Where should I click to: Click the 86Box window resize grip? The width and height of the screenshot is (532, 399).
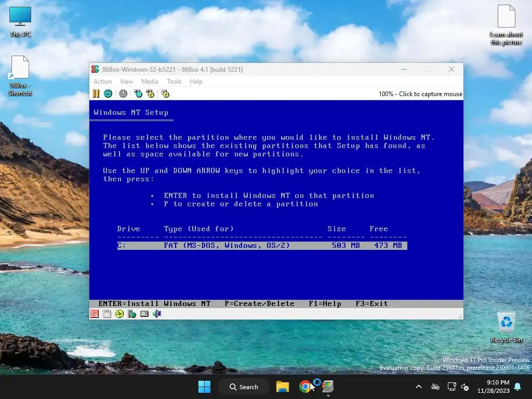click(460, 316)
